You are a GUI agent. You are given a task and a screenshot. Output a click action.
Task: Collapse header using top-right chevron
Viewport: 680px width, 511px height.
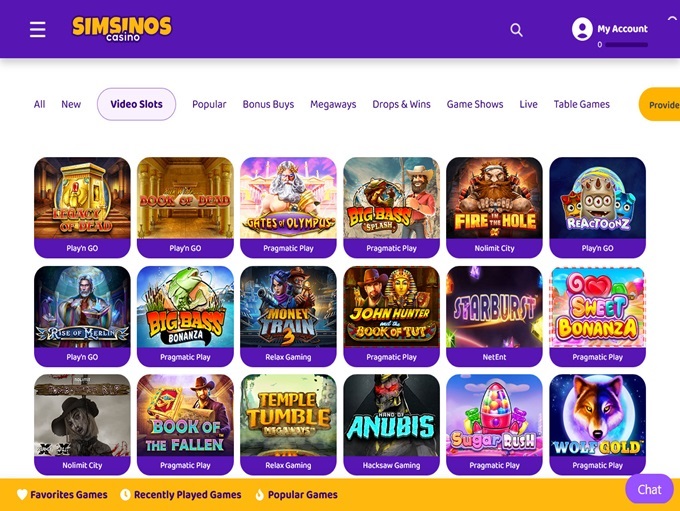(x=672, y=19)
